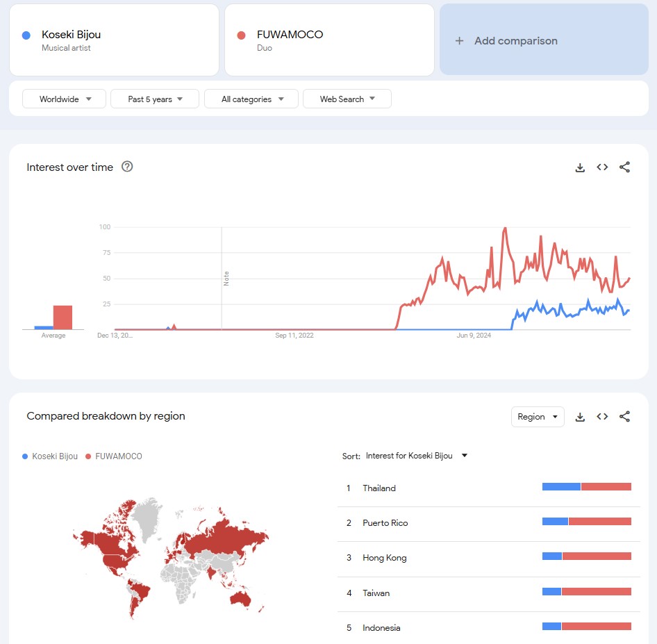
Task: Open the Sort by interest dropdown
Action: tap(417, 456)
